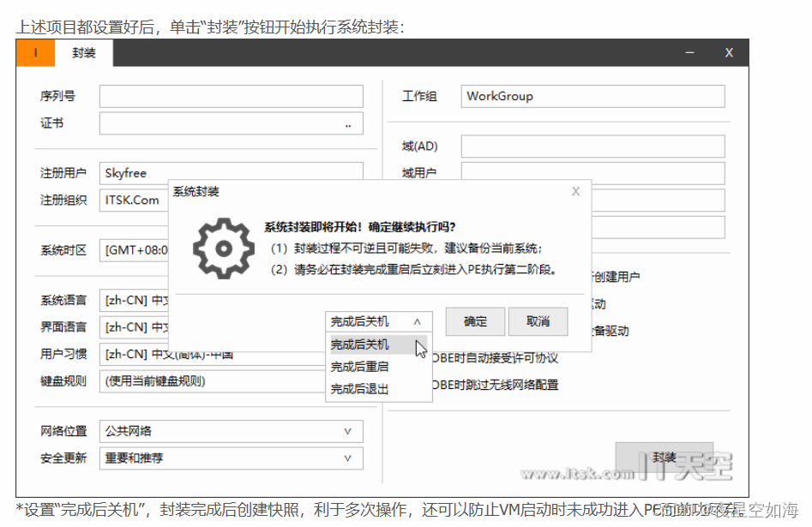Click the 取消 button in the dialog
The height and width of the screenshot is (527, 812).
538,321
